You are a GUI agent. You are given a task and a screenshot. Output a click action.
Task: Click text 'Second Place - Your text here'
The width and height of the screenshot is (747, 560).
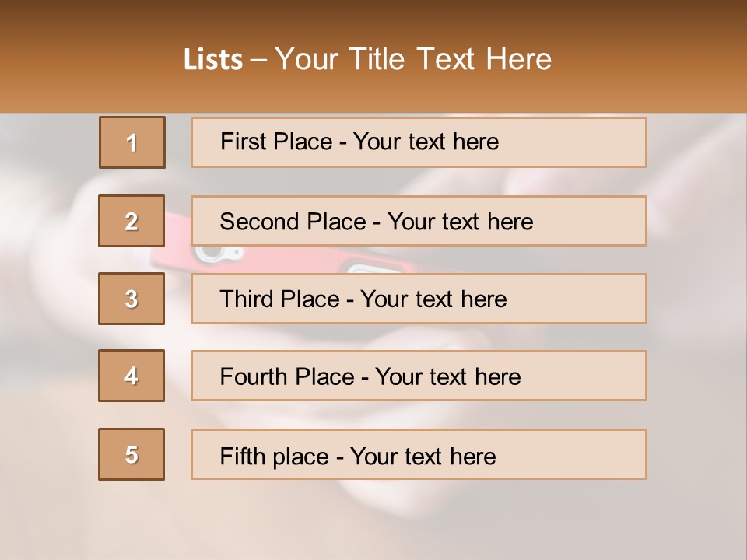[376, 222]
